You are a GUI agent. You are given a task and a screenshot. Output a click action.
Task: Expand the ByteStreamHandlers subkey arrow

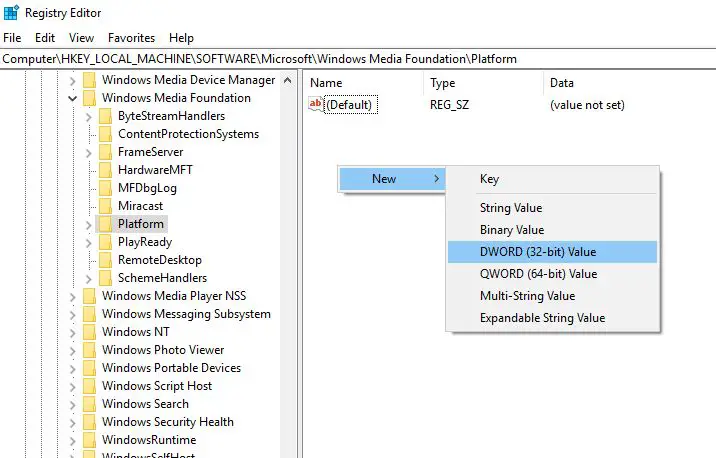tap(89, 116)
